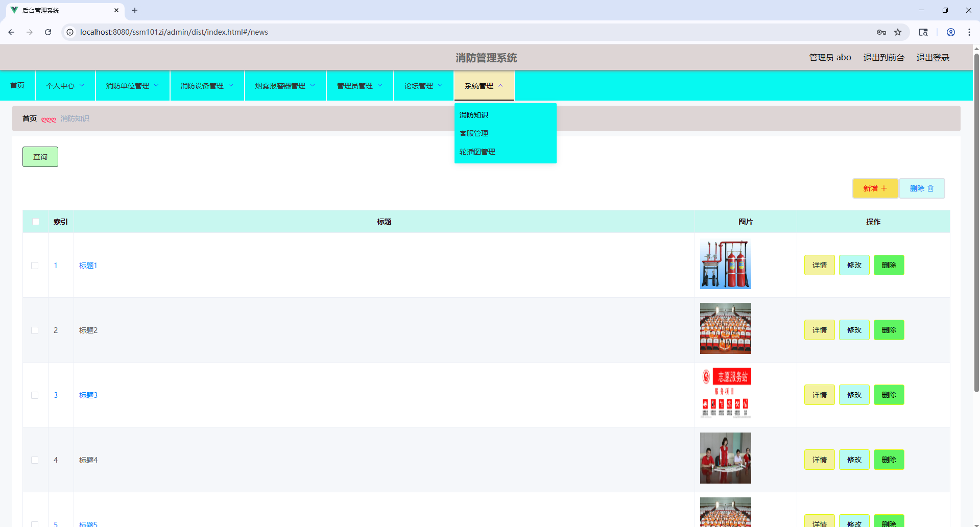The width and height of the screenshot is (980, 527).
Task: Open 详情 for row 标题1
Action: [x=820, y=265]
